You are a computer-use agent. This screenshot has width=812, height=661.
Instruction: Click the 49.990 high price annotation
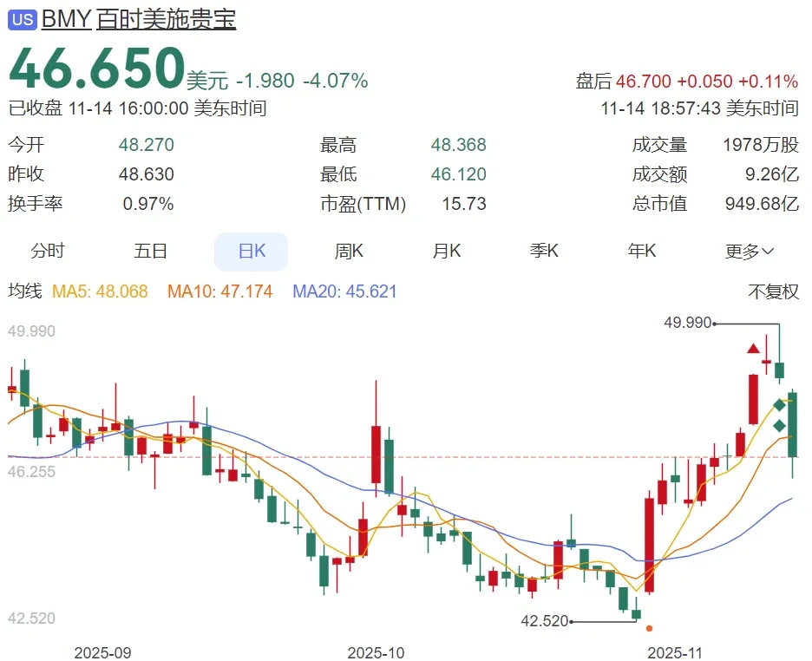(x=687, y=323)
